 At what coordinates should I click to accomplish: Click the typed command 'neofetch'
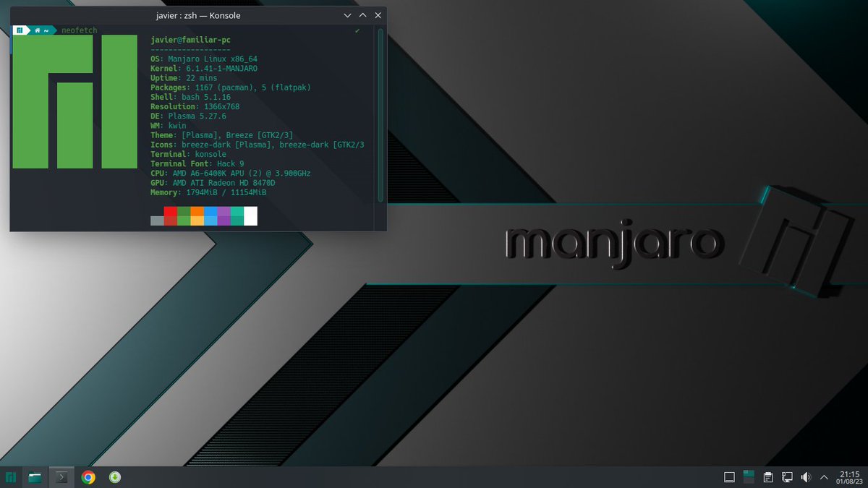tap(80, 30)
